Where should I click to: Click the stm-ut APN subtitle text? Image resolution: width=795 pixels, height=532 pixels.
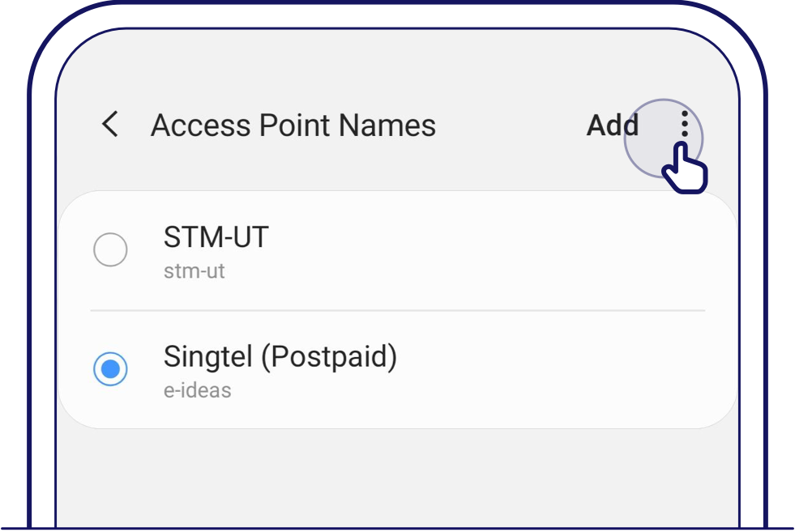[x=194, y=270]
